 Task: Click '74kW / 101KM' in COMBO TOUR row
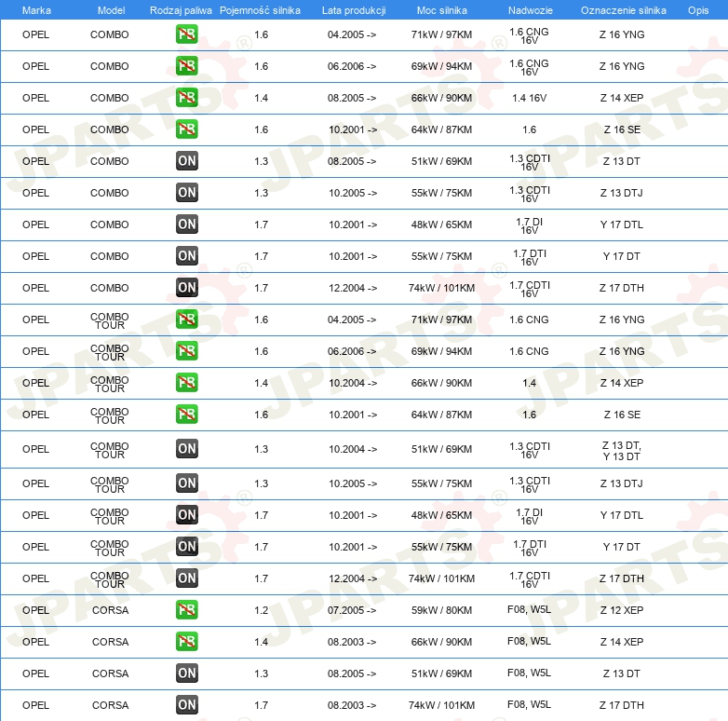(x=441, y=578)
